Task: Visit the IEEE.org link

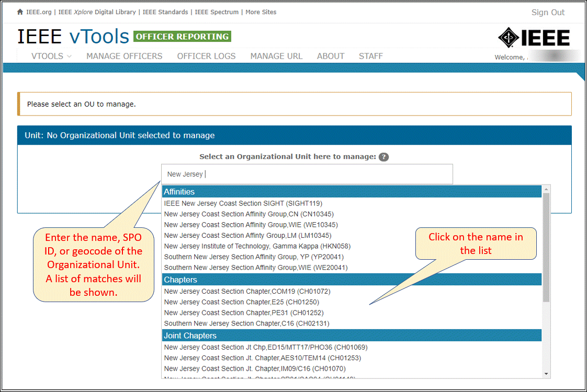Action: tap(39, 12)
